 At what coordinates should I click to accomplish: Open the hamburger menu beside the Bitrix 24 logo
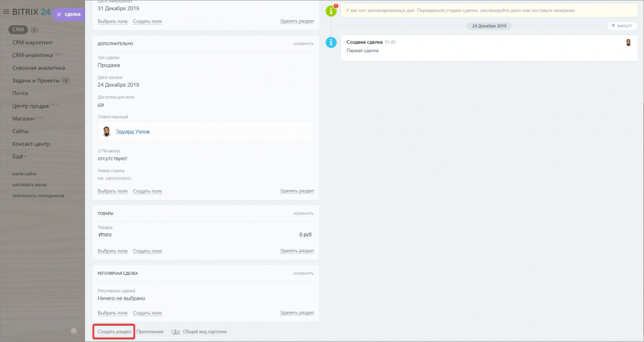pyautogui.click(x=6, y=12)
